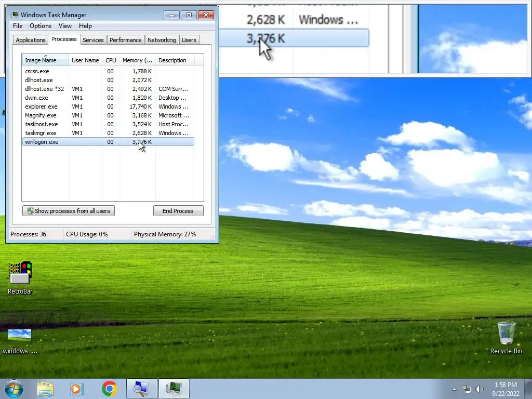The width and height of the screenshot is (532, 399).
Task: Sort processes by CPU column header
Action: (111, 60)
